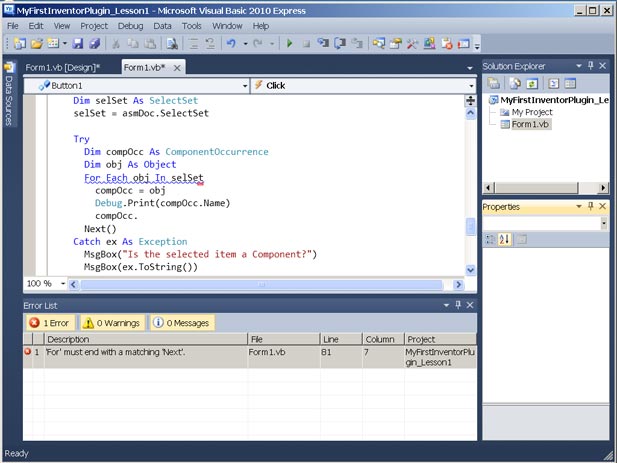617x463 pixels.
Task: Select Alphabetical sort icon in Properties
Action: click(x=504, y=239)
